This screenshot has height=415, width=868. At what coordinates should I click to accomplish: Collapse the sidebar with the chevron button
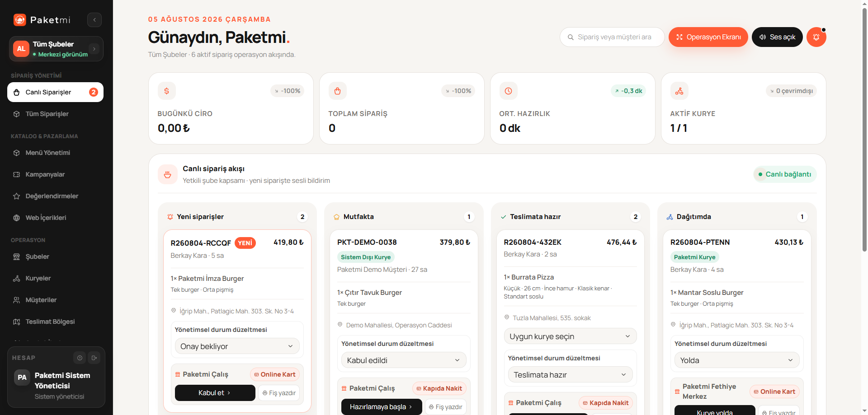click(x=94, y=20)
